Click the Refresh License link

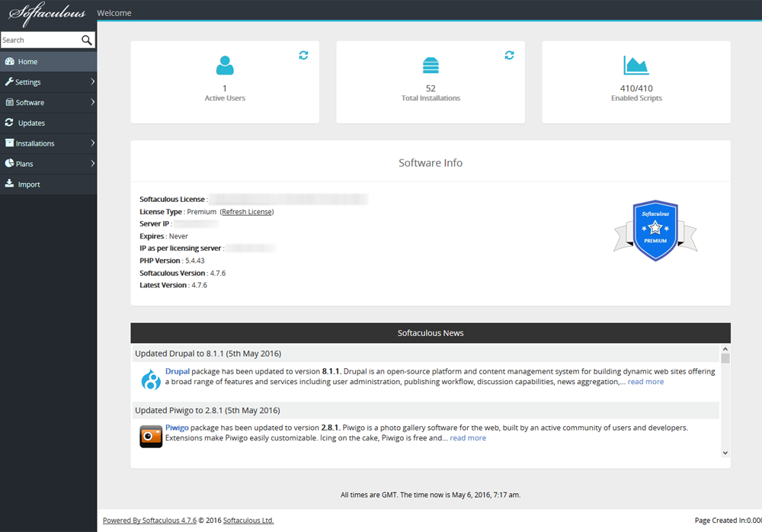point(247,212)
